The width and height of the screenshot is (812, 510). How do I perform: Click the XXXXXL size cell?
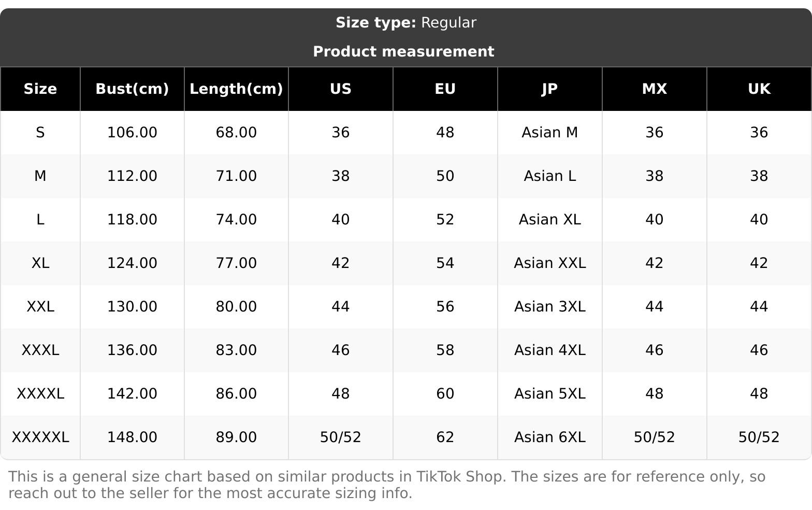click(40, 437)
